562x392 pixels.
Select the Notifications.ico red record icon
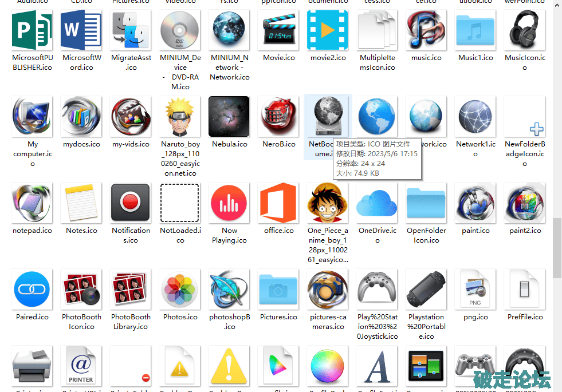point(131,203)
